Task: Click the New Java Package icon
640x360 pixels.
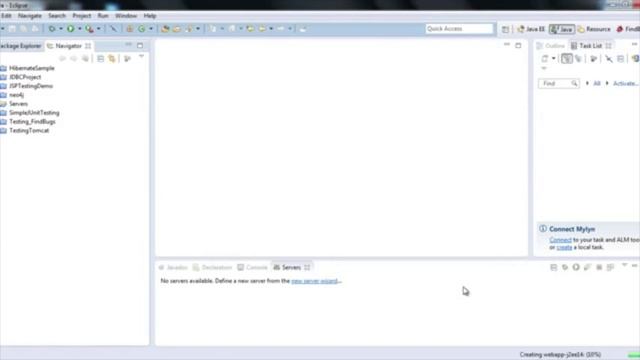Action: [129, 29]
